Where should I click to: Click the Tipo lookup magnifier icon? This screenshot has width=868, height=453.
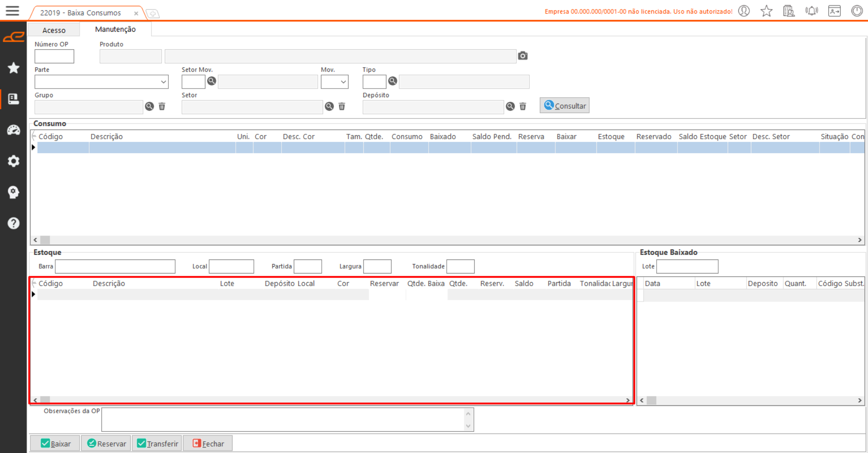[392, 81]
